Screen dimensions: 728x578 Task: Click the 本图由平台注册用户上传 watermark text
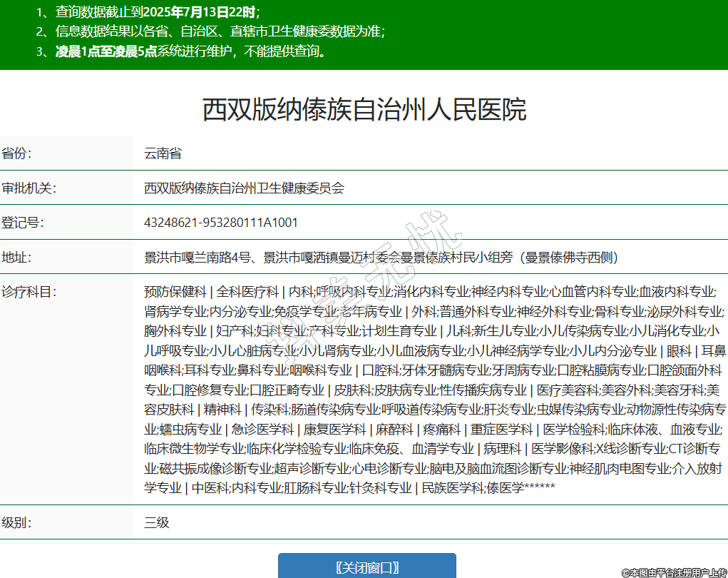pos(674,572)
